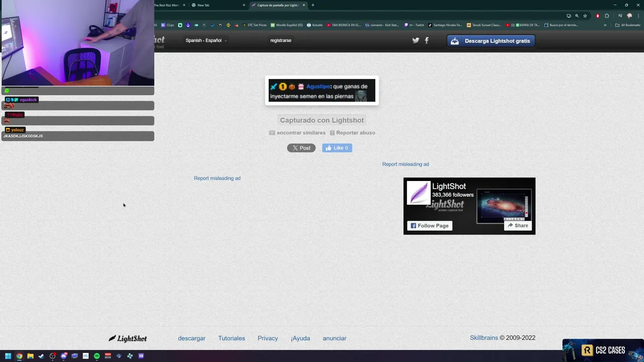Click the zoom magnifier icon in address bar

(577, 16)
